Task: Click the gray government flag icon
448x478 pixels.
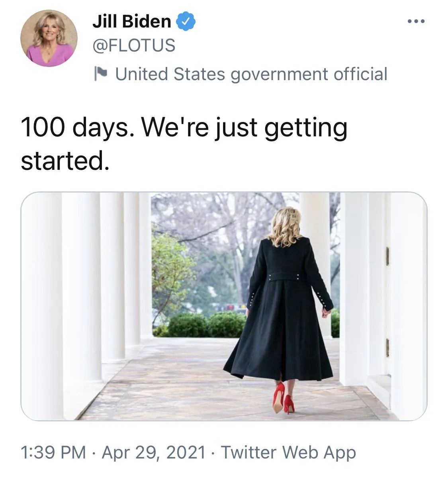Action: [101, 74]
